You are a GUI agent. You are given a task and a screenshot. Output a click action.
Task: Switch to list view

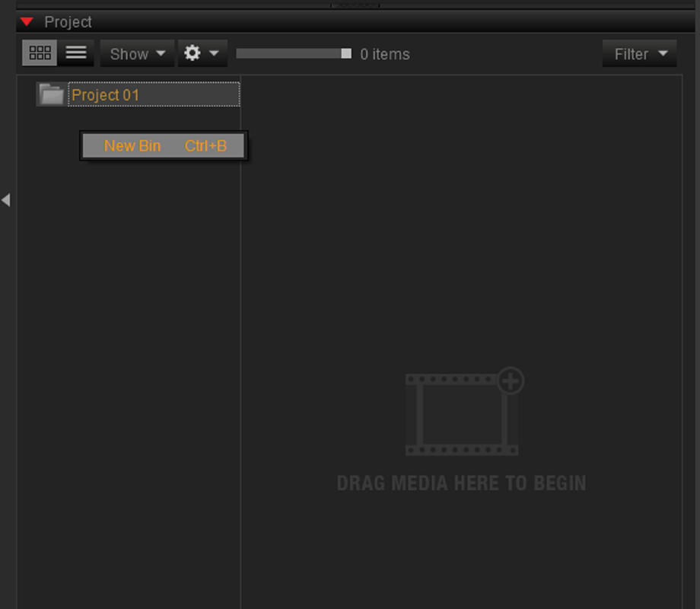click(x=76, y=53)
